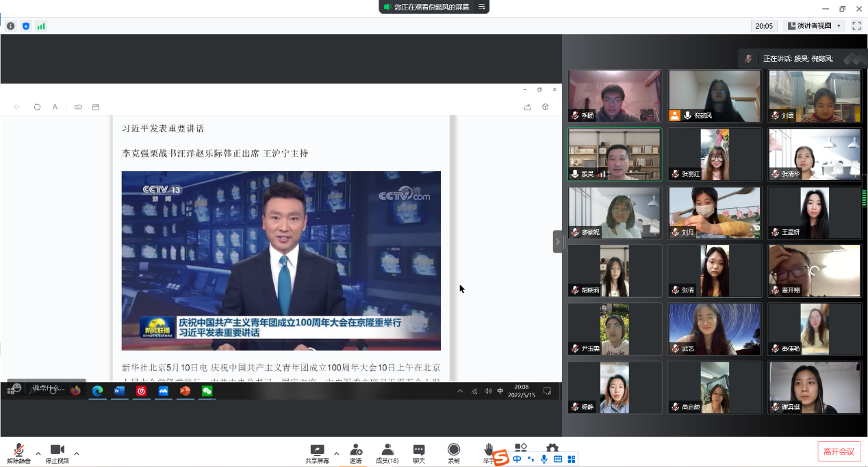Viewport: 868px width, 467px height.
Task: Check the green network signal icon
Action: pos(41,26)
